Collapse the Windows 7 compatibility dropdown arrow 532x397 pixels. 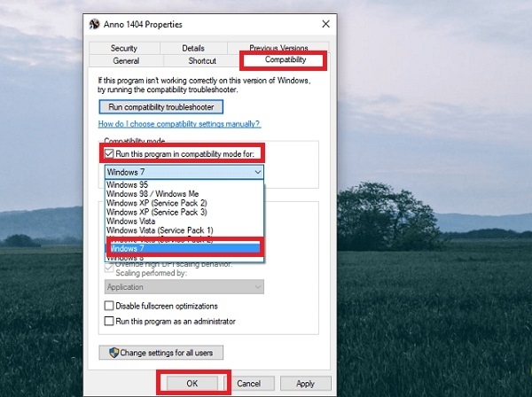[257, 172]
